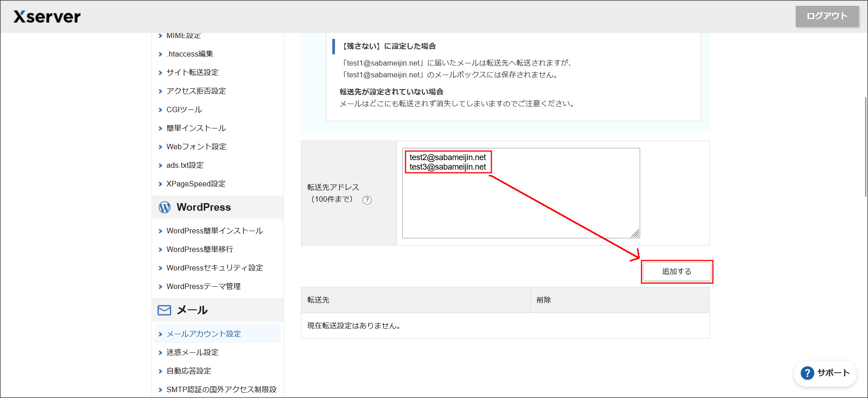This screenshot has width=868, height=398.
Task: Click the 削除 column header
Action: (x=620, y=300)
